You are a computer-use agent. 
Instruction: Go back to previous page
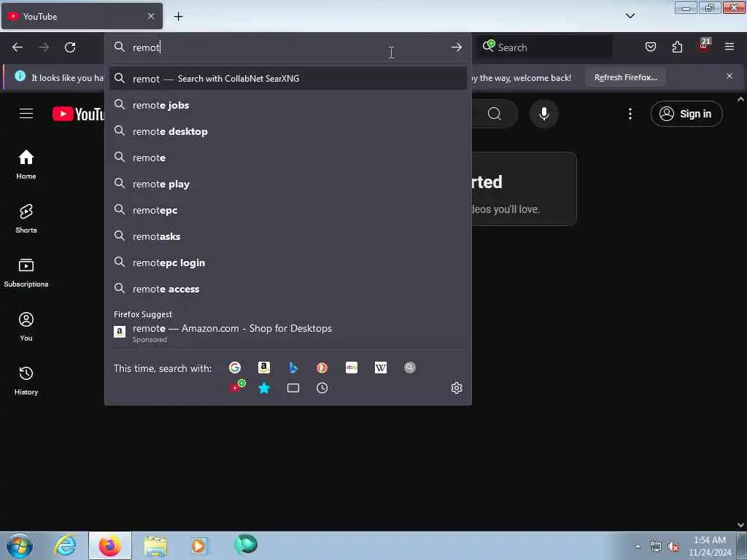[18, 47]
